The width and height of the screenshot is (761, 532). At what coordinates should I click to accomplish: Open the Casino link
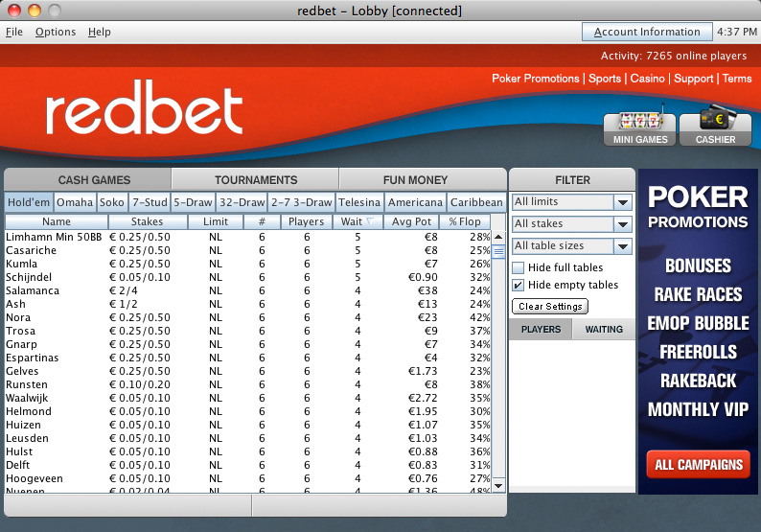click(x=648, y=79)
